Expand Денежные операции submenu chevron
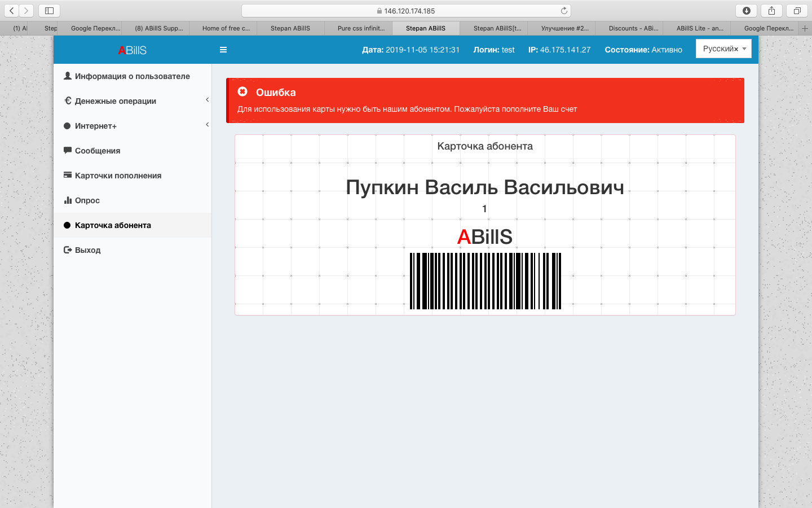812x508 pixels. (207, 100)
